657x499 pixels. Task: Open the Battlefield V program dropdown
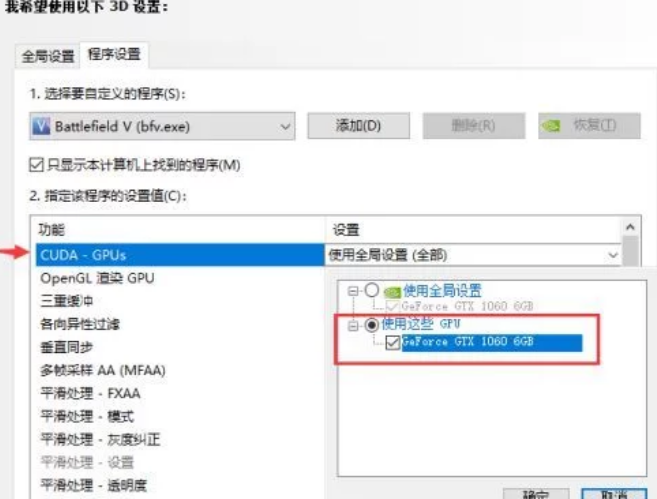(162, 126)
